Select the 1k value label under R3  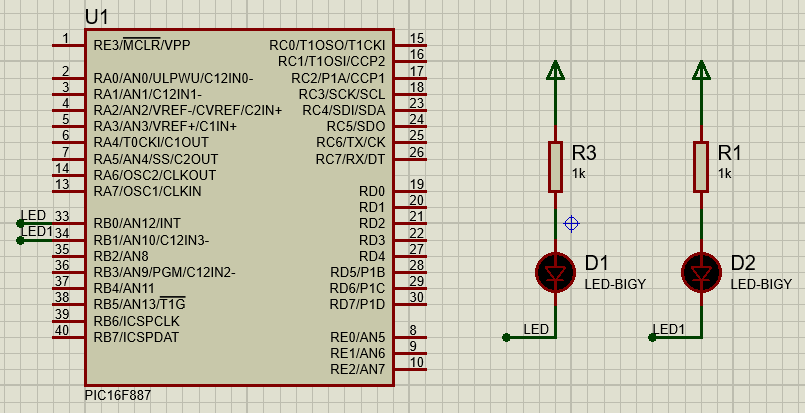[579, 173]
